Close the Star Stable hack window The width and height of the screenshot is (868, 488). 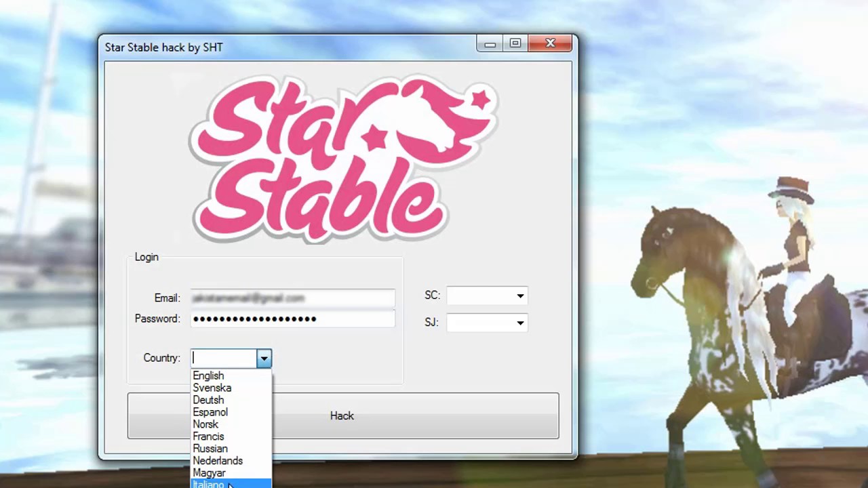[x=551, y=44]
